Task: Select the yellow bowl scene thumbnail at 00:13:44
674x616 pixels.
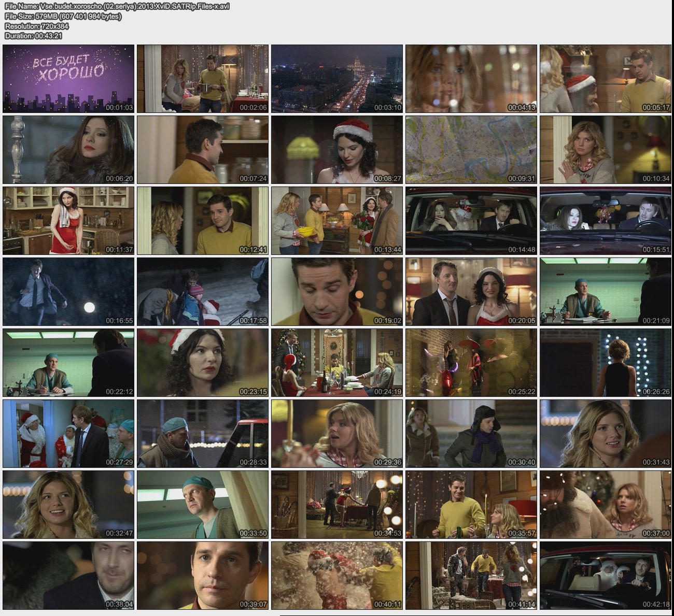Action: point(336,221)
